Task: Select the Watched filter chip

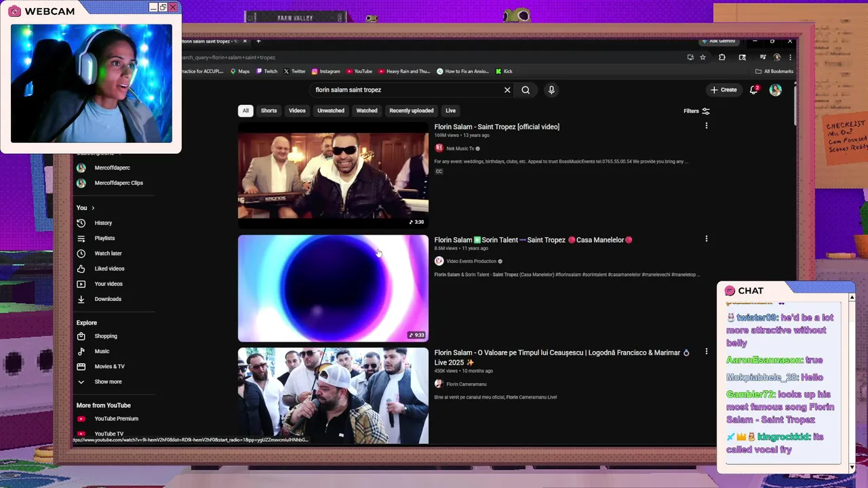Action: [367, 110]
